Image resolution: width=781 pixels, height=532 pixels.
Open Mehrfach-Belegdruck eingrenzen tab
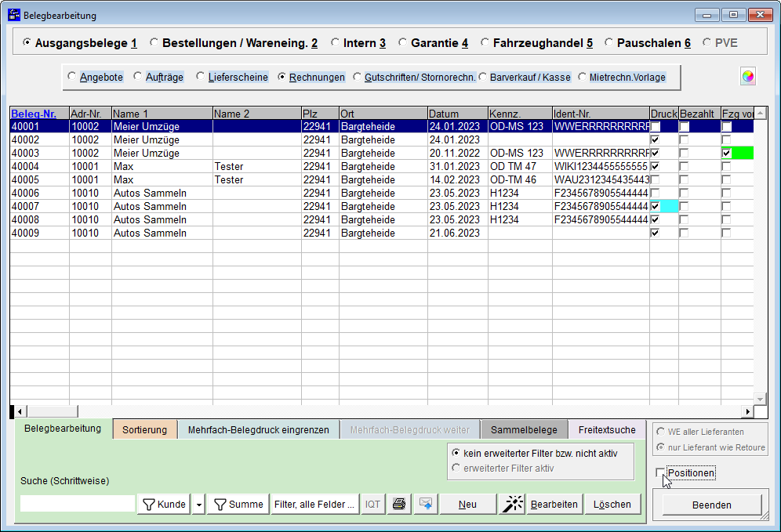point(259,429)
